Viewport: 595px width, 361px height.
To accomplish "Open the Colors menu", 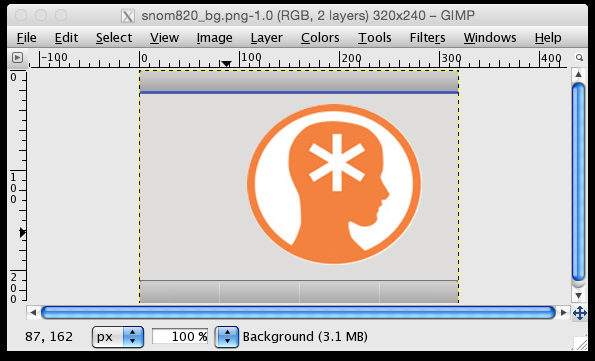I will pos(320,38).
